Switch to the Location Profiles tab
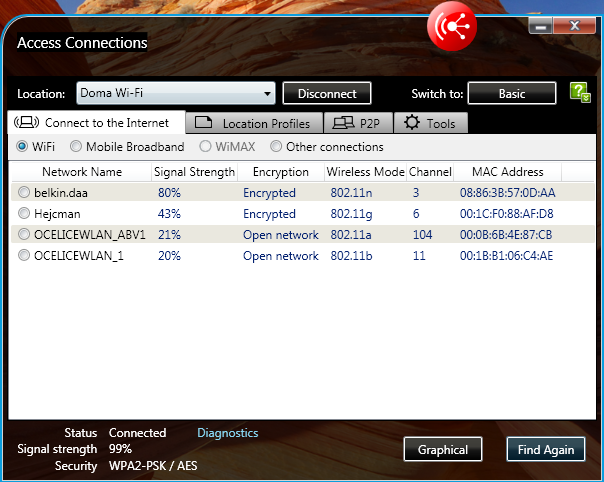This screenshot has height=482, width=604. coord(258,123)
